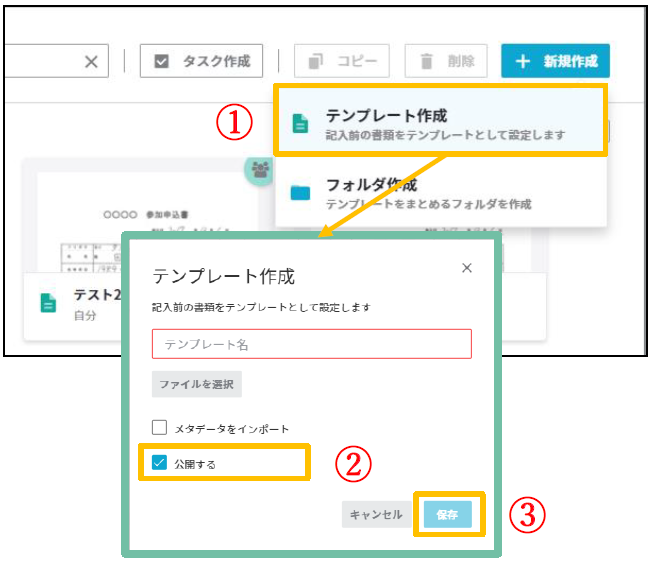
Task: Click the 削除 trash can icon
Action: [x=425, y=61]
